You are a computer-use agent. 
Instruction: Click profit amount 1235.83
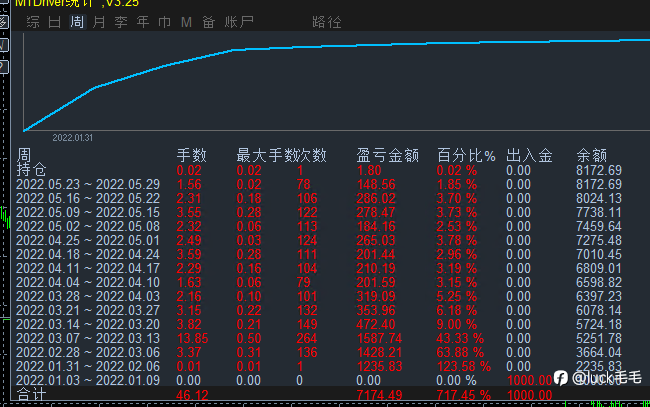(x=379, y=367)
